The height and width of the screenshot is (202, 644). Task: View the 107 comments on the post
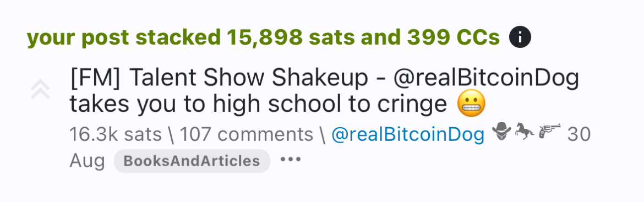(x=247, y=135)
